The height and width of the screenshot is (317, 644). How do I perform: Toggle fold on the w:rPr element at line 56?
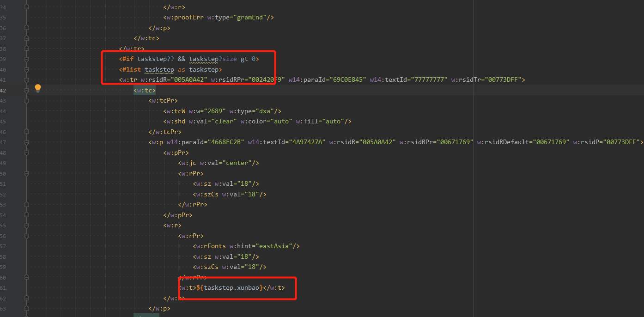(26, 236)
